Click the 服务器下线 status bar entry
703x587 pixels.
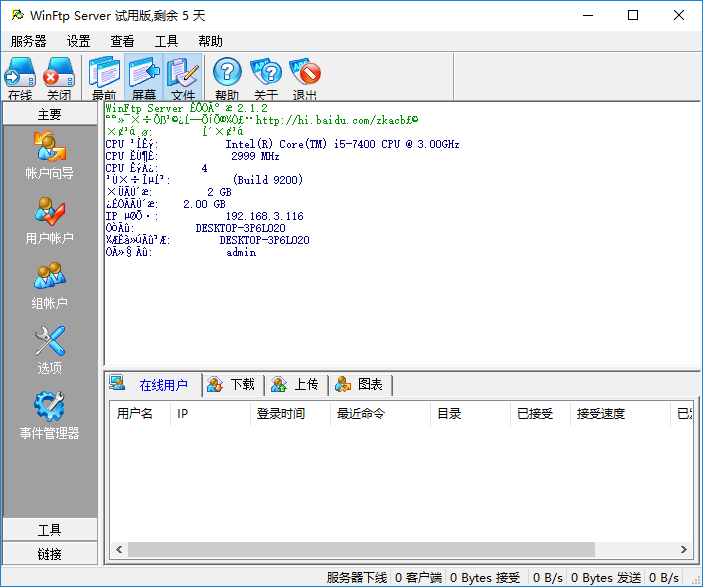pos(356,578)
